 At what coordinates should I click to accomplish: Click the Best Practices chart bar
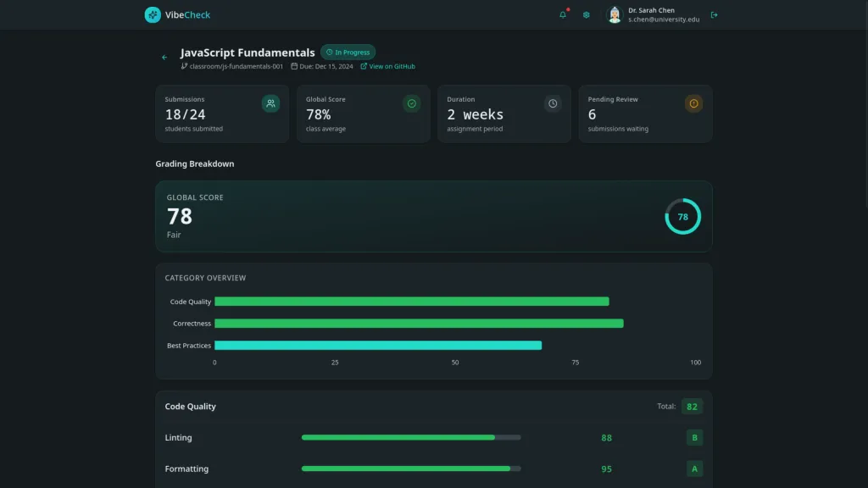point(377,346)
